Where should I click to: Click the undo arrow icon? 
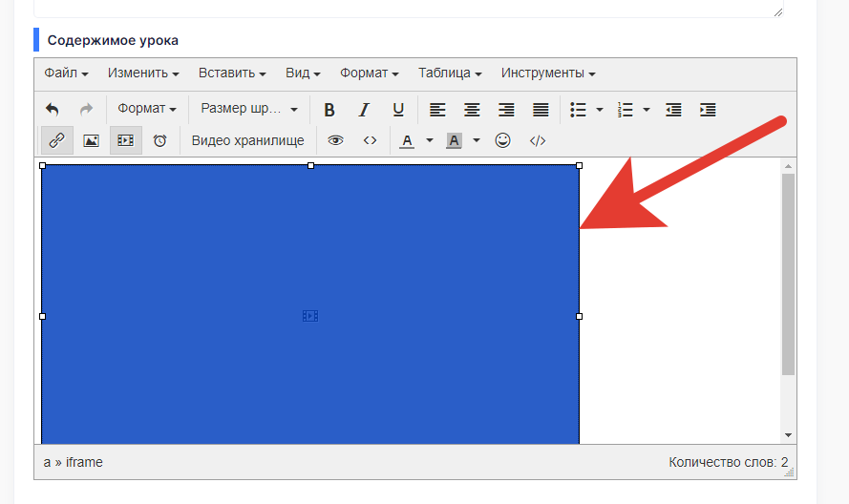(53, 110)
